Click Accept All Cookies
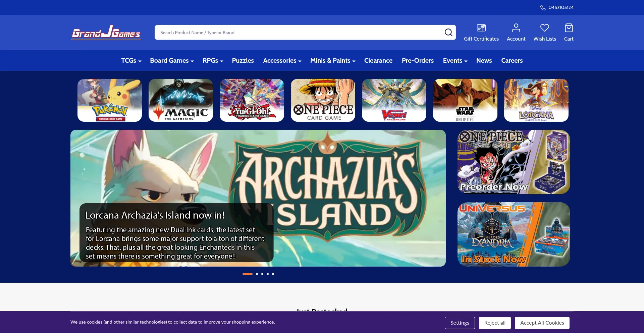The image size is (644, 333). [x=542, y=323]
